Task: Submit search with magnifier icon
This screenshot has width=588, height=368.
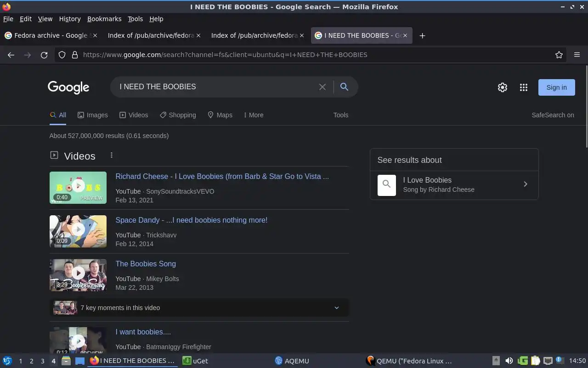Action: tap(344, 86)
